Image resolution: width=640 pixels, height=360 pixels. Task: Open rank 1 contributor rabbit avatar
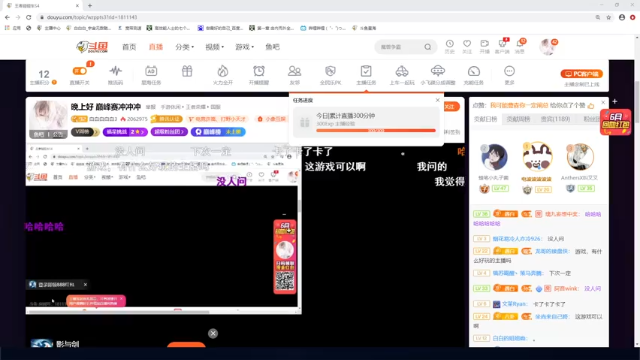537,157
